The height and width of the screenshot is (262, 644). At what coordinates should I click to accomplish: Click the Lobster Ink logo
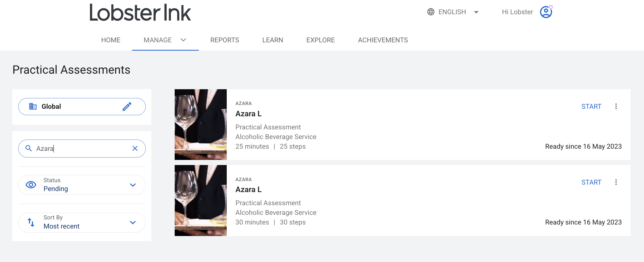point(140,13)
